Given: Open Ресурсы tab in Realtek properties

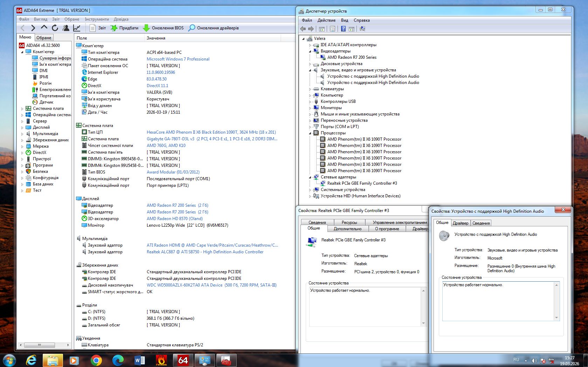Looking at the screenshot, I should (349, 222).
